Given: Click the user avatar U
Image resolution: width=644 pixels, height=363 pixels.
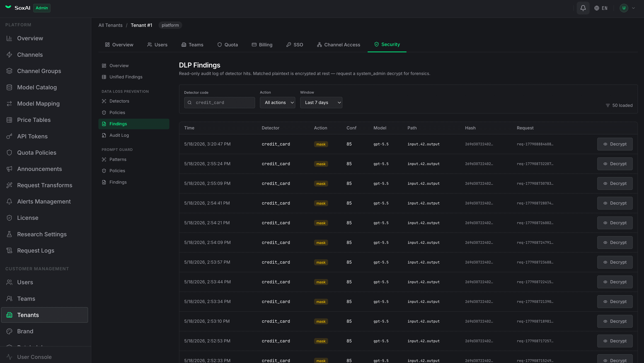Looking at the screenshot, I should click(x=624, y=8).
